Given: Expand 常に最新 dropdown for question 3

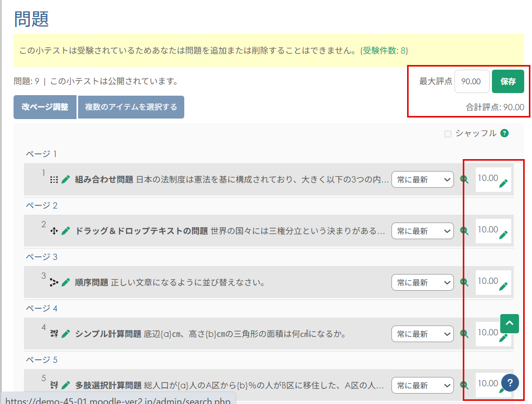Looking at the screenshot, I should point(423,282).
